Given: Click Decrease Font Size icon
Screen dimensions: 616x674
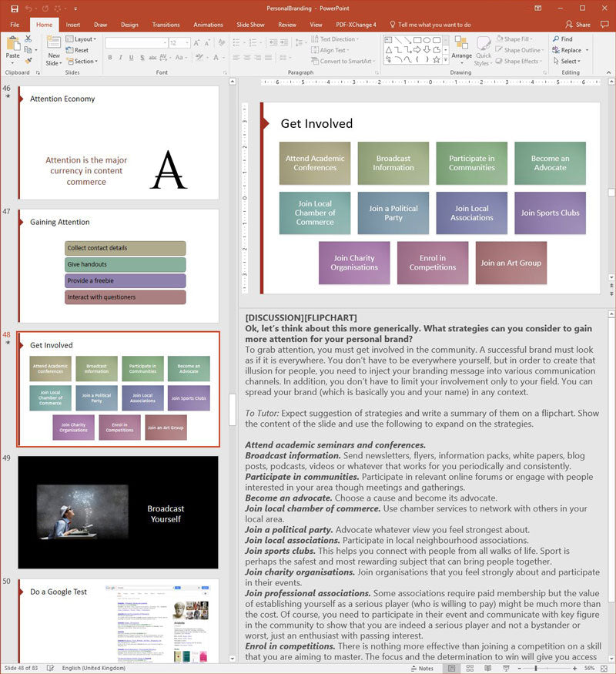Looking at the screenshot, I should point(207,43).
